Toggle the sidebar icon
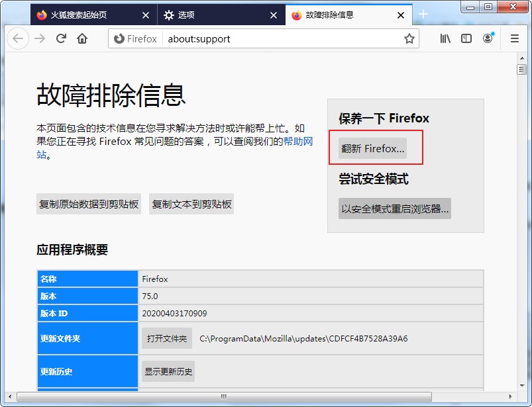 tap(466, 38)
